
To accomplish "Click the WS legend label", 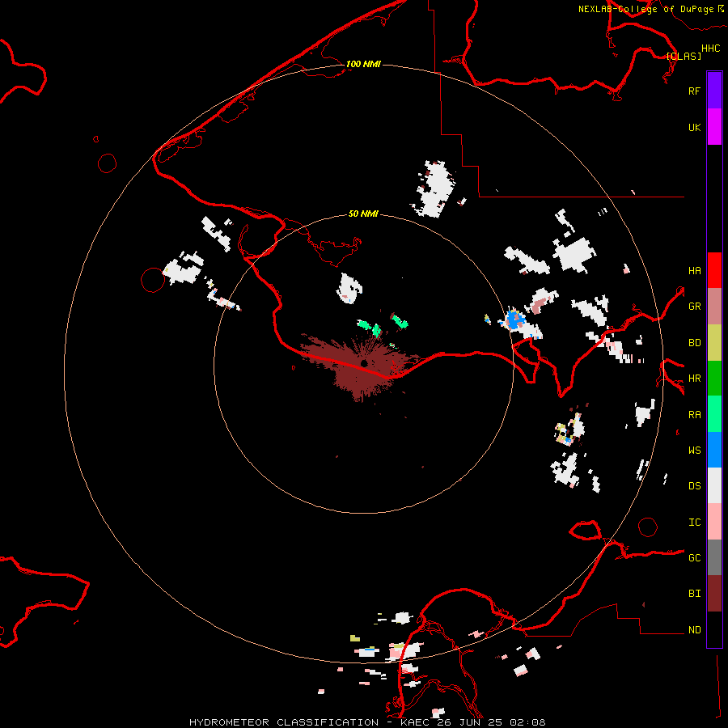I will pos(694,451).
